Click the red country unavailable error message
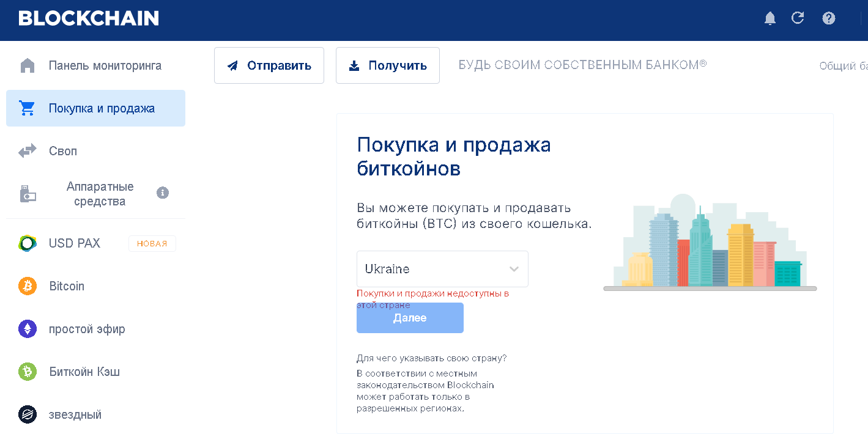 coord(433,299)
